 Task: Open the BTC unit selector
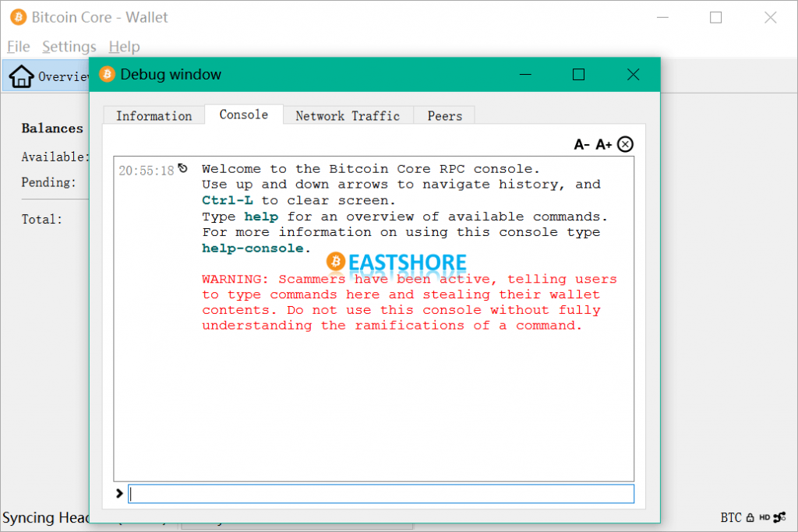click(x=731, y=518)
